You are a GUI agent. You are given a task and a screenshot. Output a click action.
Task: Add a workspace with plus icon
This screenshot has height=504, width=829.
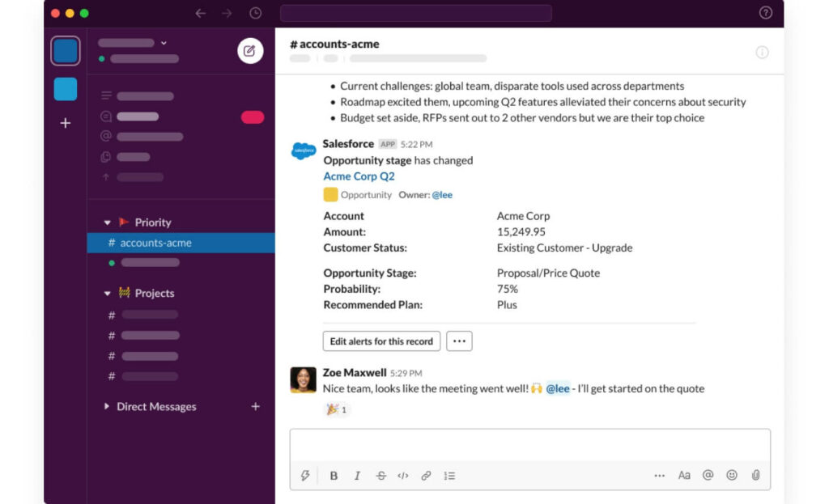click(66, 123)
